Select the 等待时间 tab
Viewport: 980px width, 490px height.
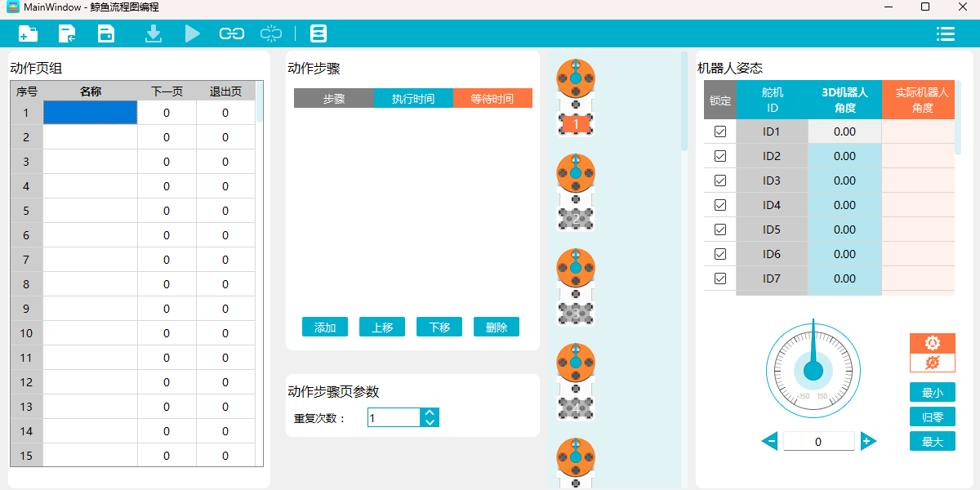[493, 97]
